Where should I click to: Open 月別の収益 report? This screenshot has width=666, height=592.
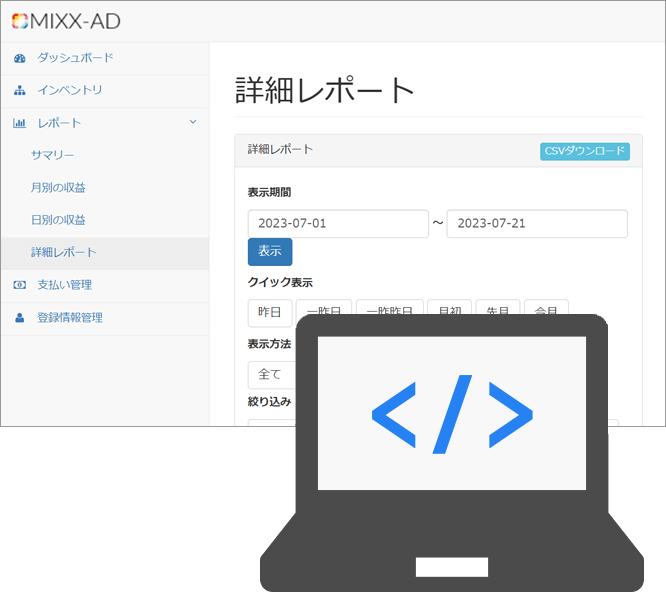click(58, 188)
